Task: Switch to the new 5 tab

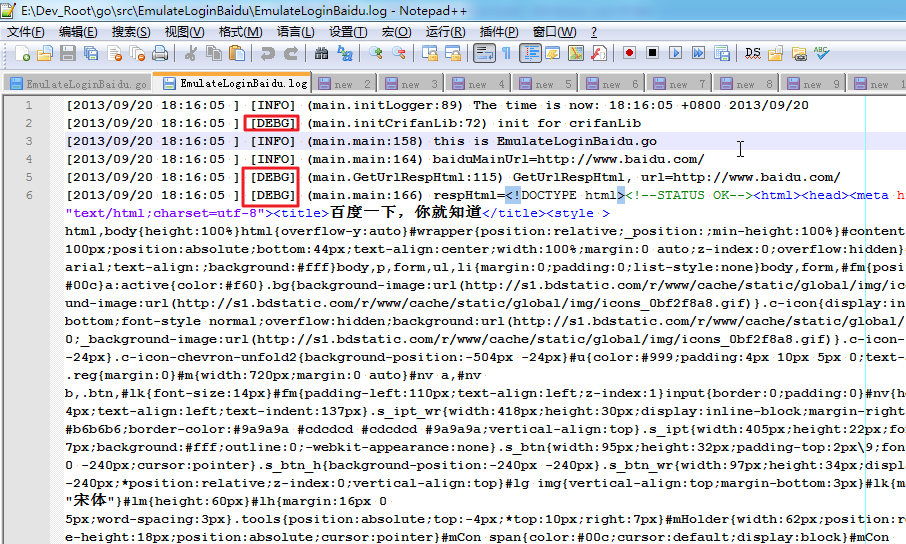Action: [x=545, y=84]
